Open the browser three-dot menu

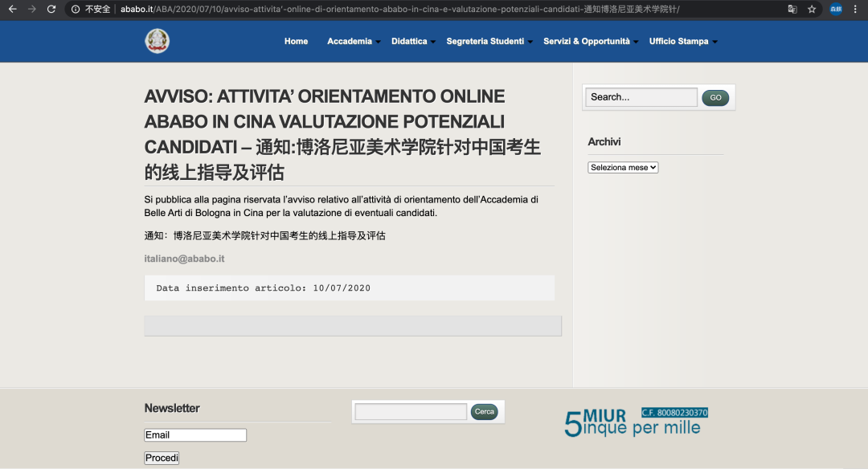pyautogui.click(x=855, y=9)
